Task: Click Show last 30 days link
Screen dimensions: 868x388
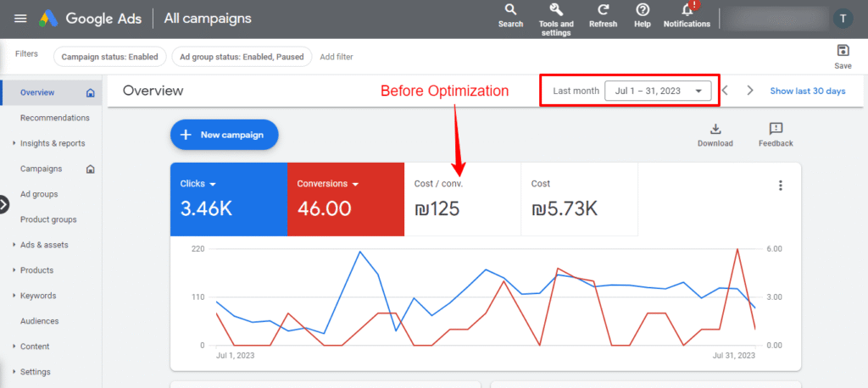Action: [x=807, y=91]
